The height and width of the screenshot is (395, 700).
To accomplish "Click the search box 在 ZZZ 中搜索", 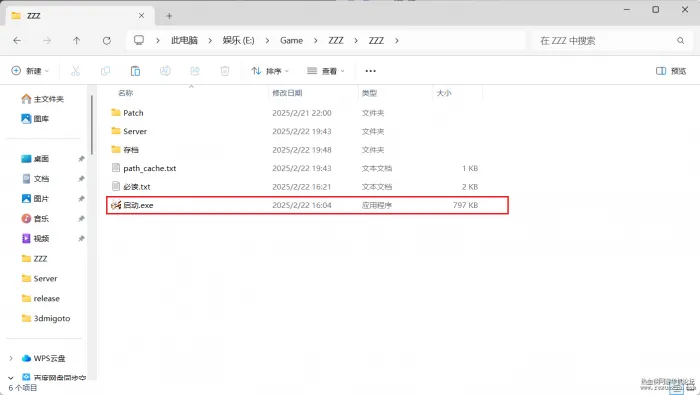I will (612, 41).
